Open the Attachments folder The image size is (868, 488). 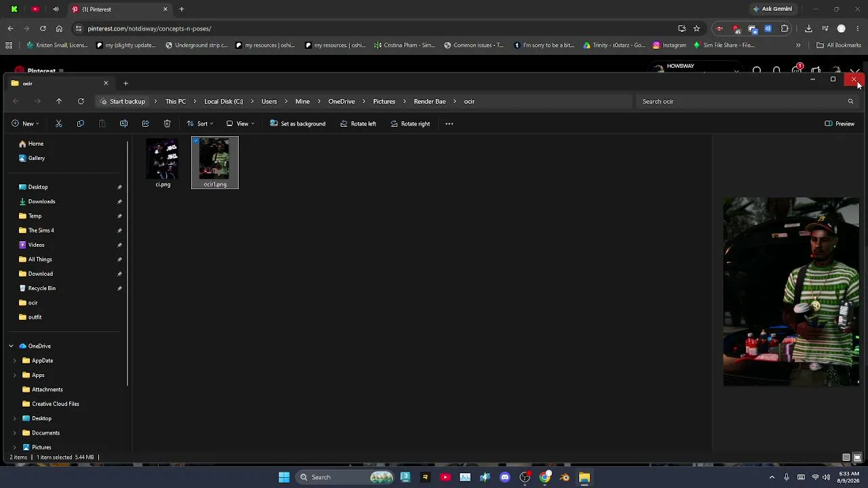point(42,390)
